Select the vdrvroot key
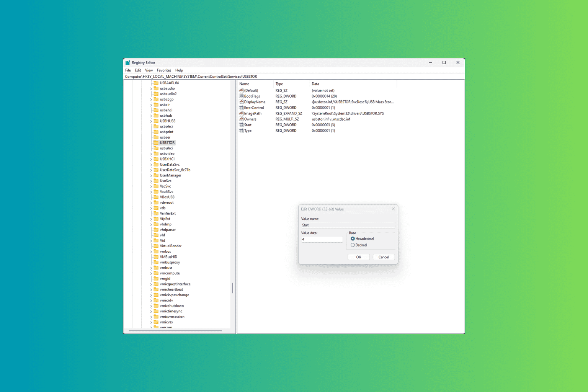 click(x=167, y=203)
